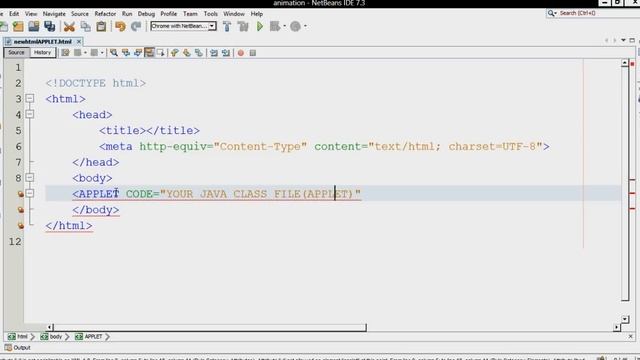Click the Previous Bookmark icon
The height and width of the screenshot is (360, 640).
[175, 53]
